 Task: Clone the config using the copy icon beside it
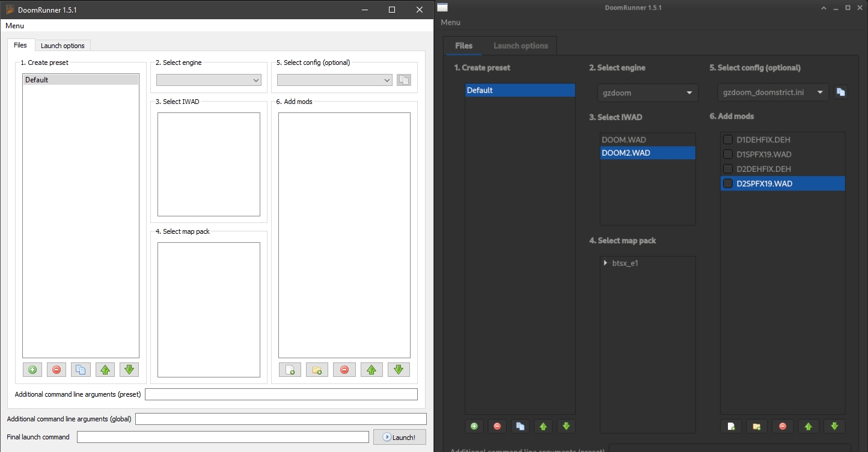(840, 92)
